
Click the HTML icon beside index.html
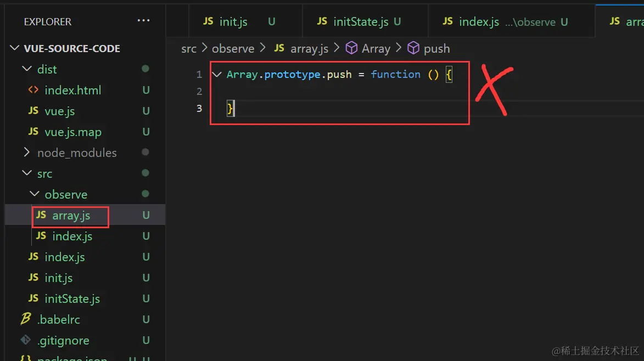click(33, 90)
